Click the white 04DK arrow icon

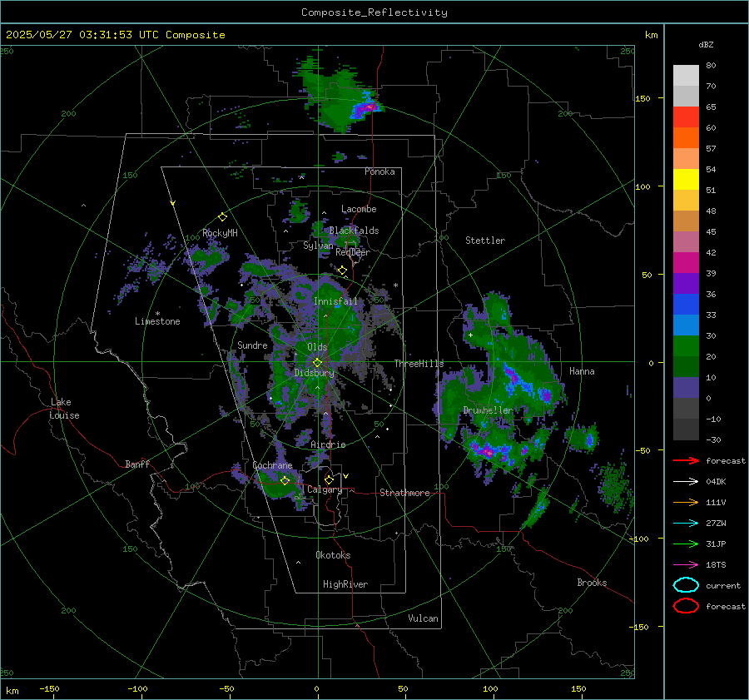(686, 481)
